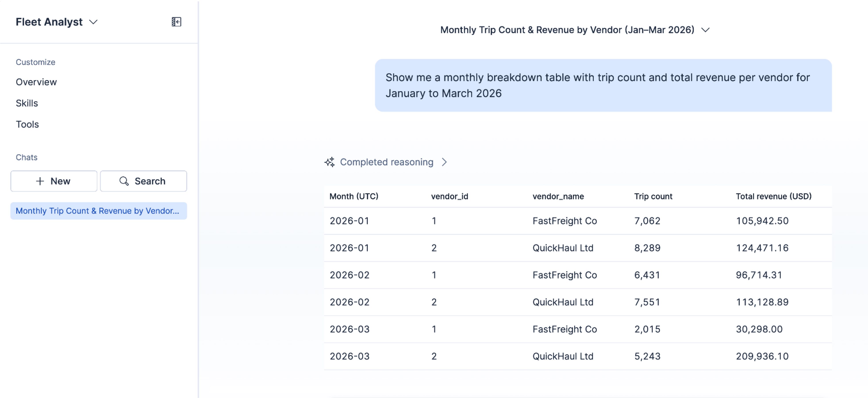
Task: Click the magnifier icon in Search button
Action: pyautogui.click(x=124, y=181)
